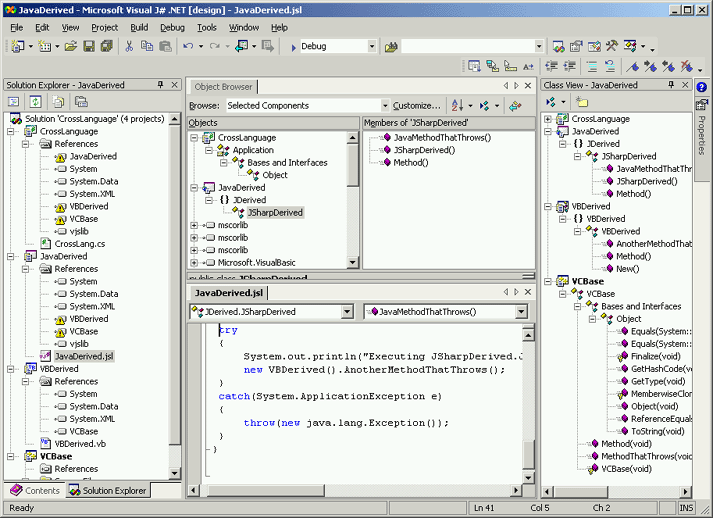The height and width of the screenshot is (518, 713).
Task: Select the Solution Explorer bottom tab
Action: tap(108, 491)
